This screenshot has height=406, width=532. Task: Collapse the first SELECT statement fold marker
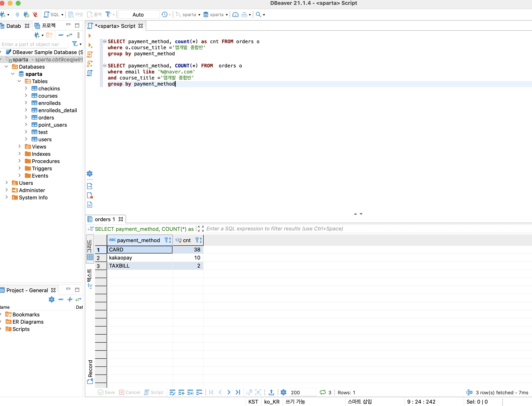pos(105,41)
